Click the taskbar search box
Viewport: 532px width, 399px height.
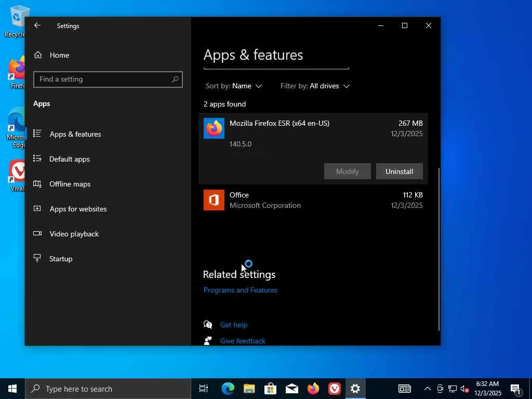(108, 389)
